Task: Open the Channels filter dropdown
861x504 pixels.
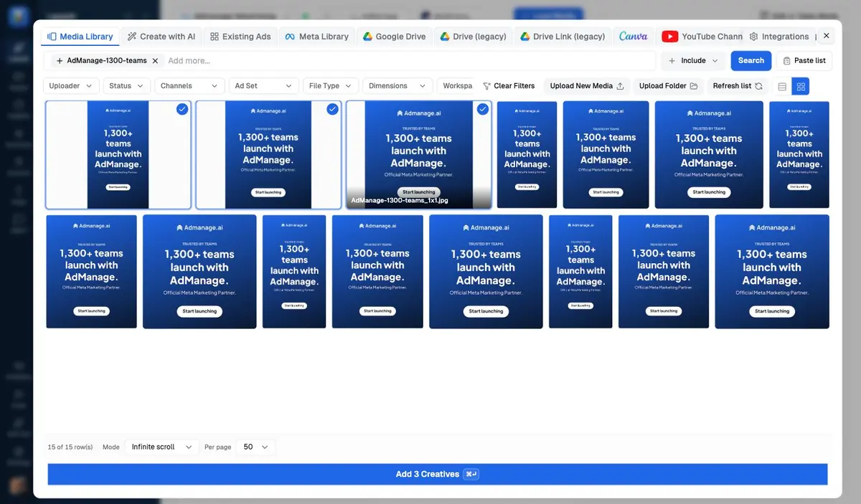Action: point(189,86)
